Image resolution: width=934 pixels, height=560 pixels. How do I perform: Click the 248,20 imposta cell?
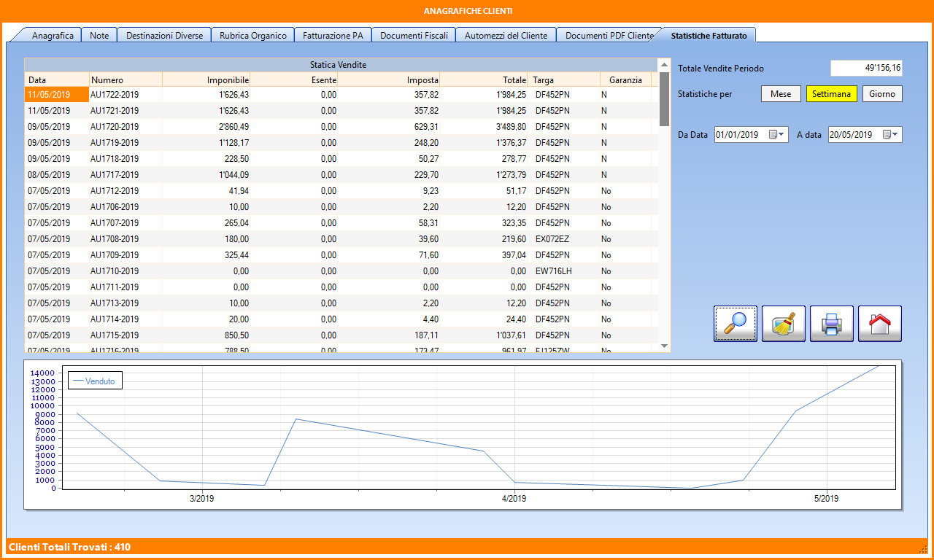point(389,143)
